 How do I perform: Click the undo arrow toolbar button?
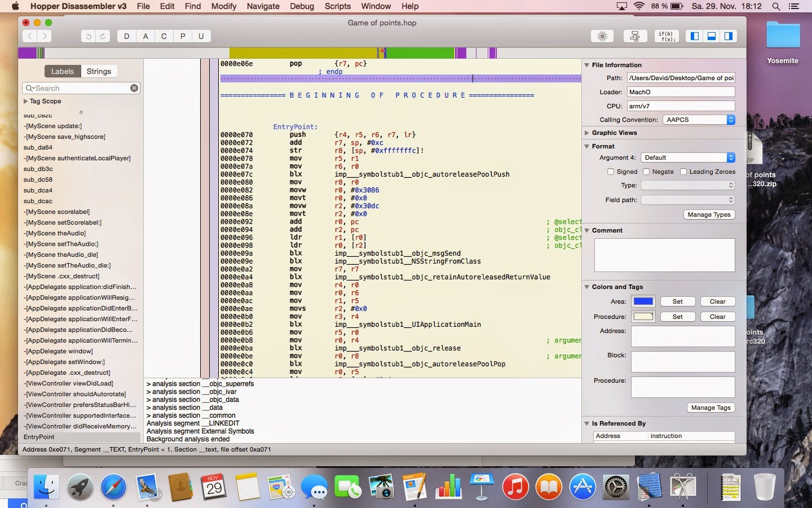88,36
